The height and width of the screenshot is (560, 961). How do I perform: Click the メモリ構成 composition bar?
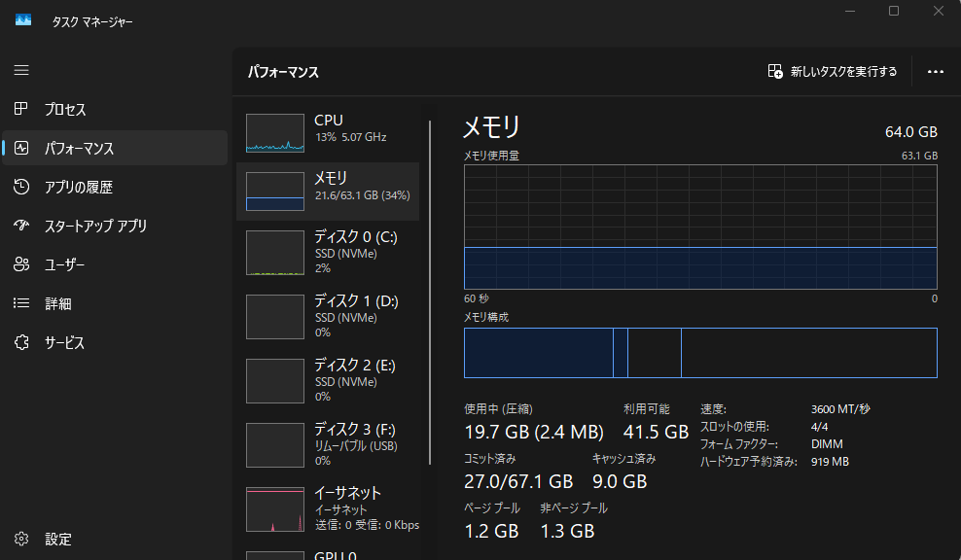click(700, 353)
